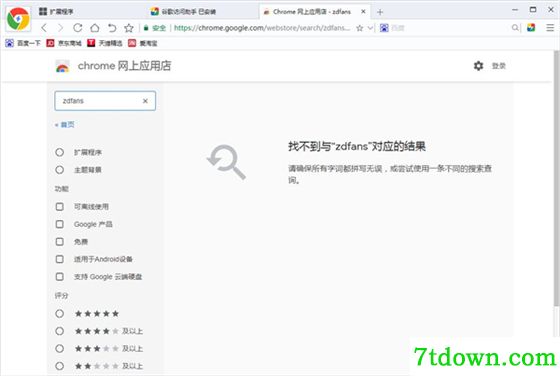Viewport: 560px width, 376px height.
Task: Expand the address bar dropdown arrow
Action: click(370, 28)
